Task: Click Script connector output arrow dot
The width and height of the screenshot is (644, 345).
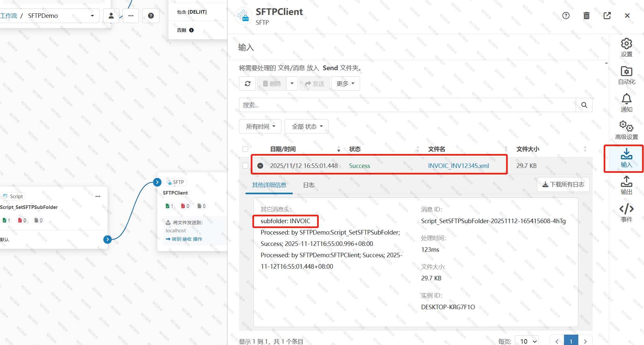Action: coord(108,239)
